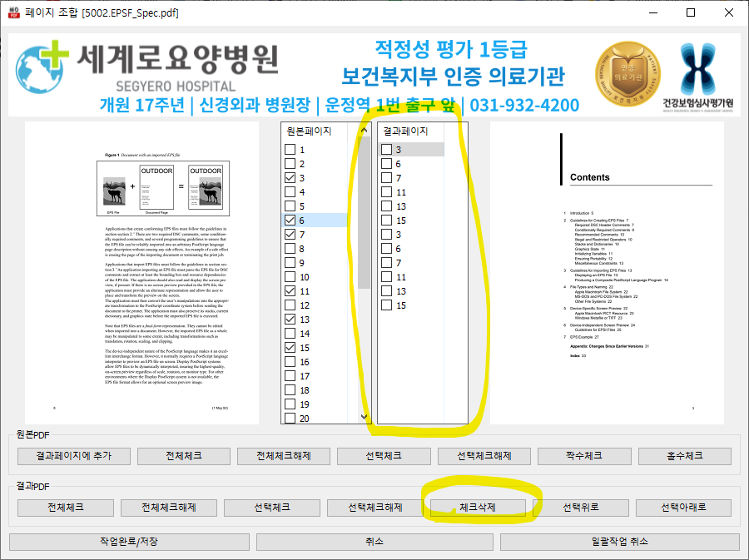This screenshot has width=749, height=560.
Task: Click the 원본페이지 list up scroll arrow
Action: 364,130
